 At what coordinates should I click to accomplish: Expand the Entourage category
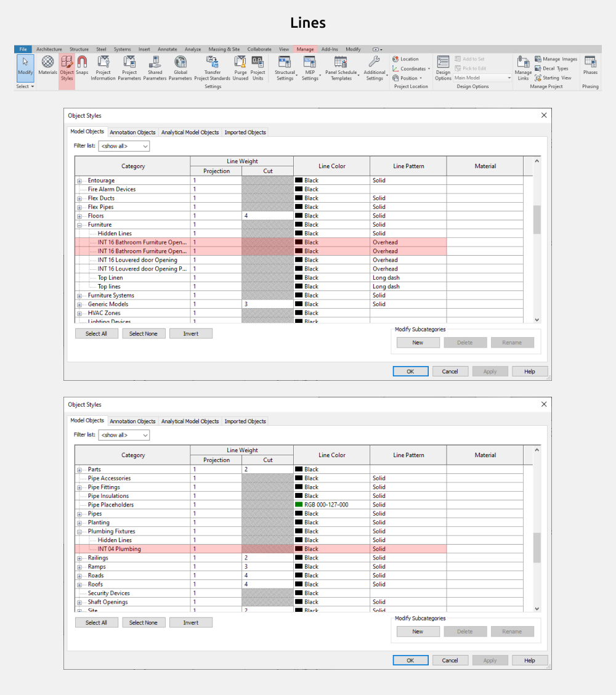point(79,181)
